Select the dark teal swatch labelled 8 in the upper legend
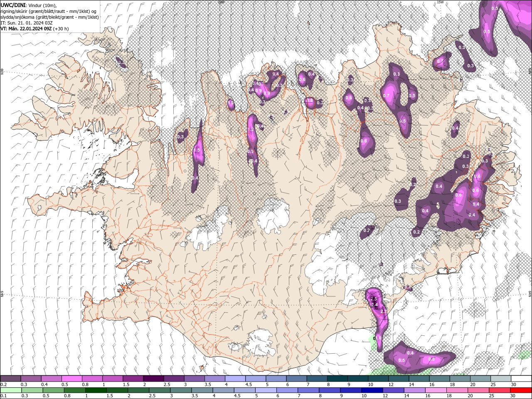The image size is (532, 399). [337, 379]
